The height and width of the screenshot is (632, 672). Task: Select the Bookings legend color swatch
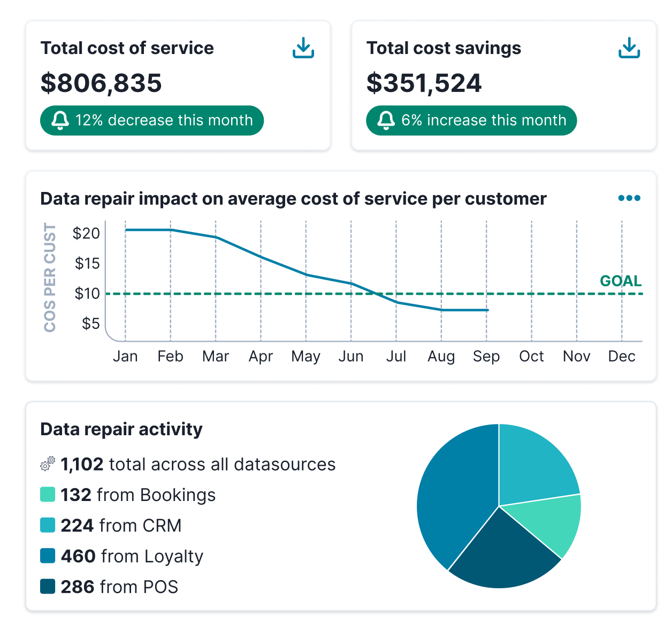(x=48, y=495)
